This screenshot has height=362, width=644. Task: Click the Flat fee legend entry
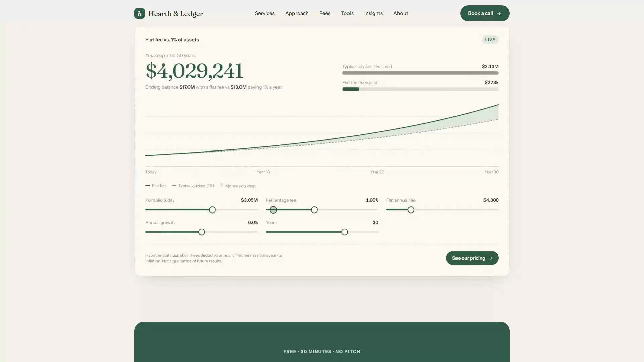pyautogui.click(x=155, y=186)
